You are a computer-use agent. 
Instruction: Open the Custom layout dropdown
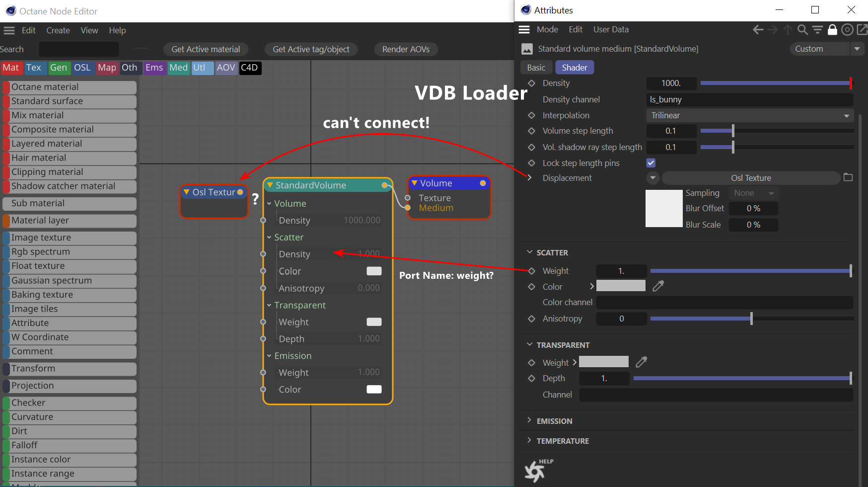[826, 49]
